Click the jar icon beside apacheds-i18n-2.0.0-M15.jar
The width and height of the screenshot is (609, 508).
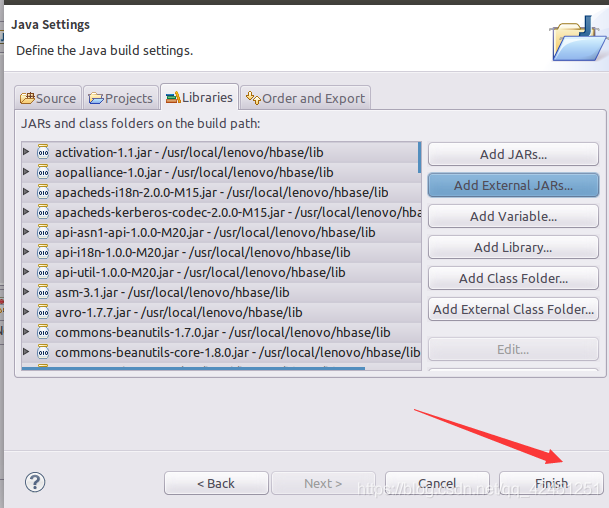coord(43,192)
